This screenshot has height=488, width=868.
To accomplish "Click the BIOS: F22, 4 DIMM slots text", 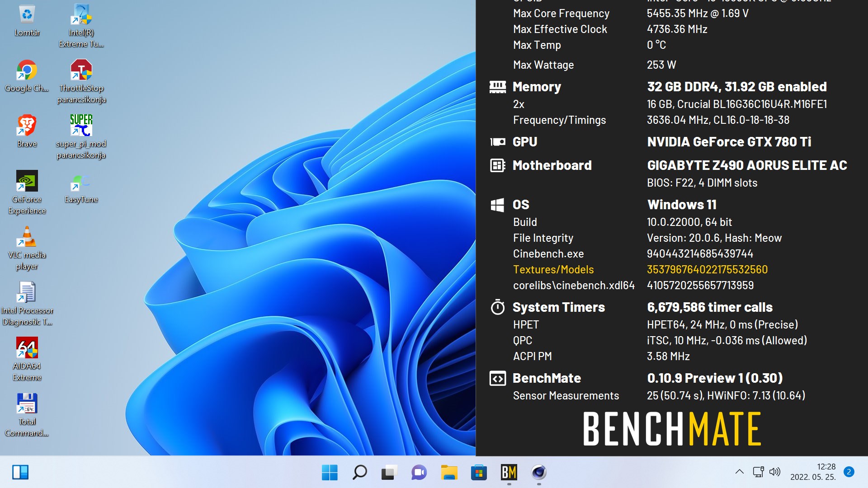I will (702, 183).
